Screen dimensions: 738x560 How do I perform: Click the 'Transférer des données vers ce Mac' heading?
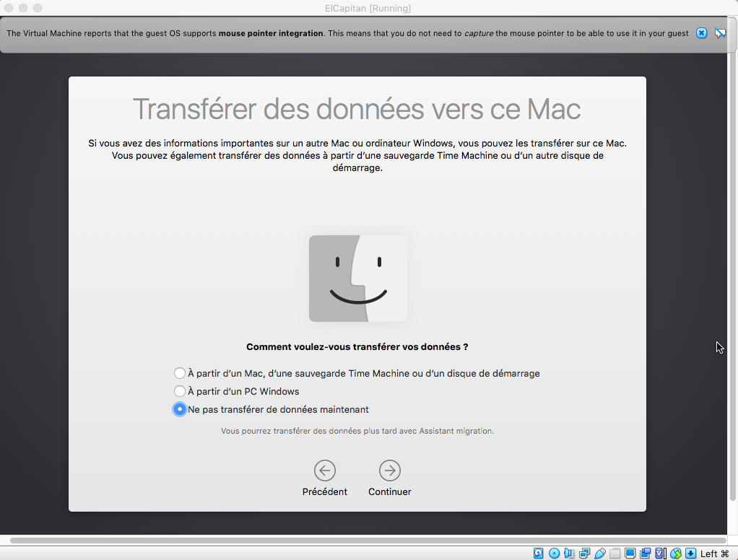(x=357, y=109)
